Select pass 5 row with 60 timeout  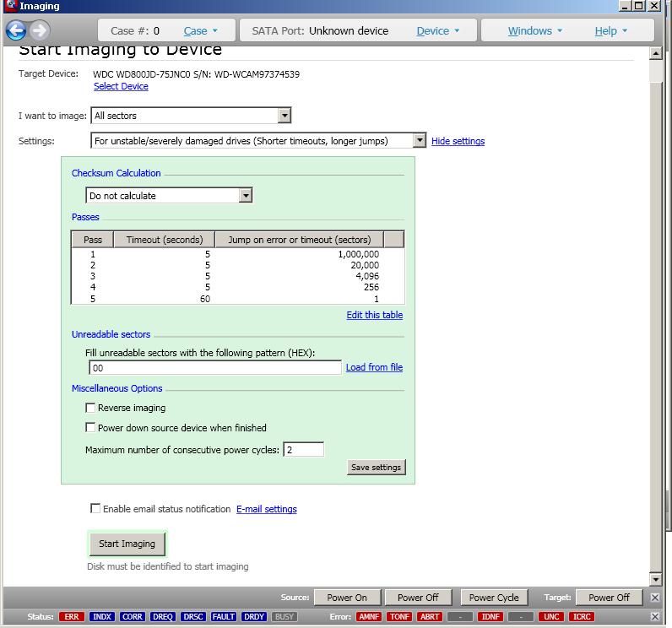pos(237,299)
